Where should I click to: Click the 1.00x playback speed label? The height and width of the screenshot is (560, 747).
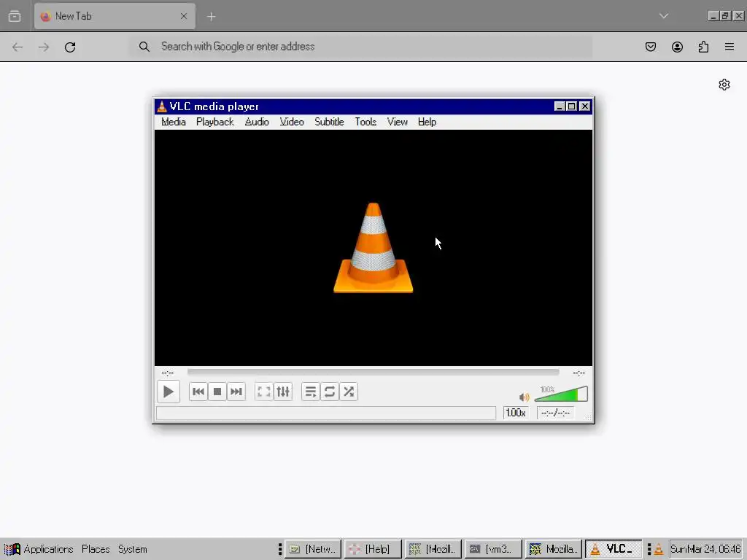(516, 413)
